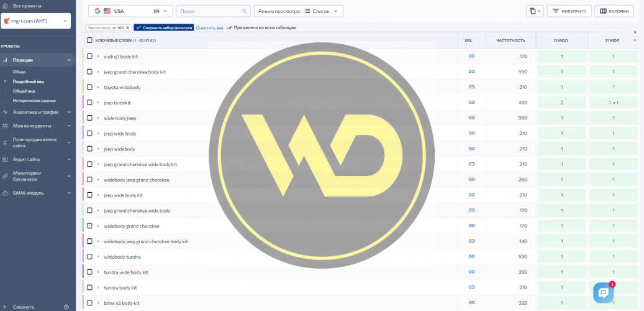This screenshot has height=311, width=644.
Task: Open Исторические данные menu item
Action: point(34,100)
